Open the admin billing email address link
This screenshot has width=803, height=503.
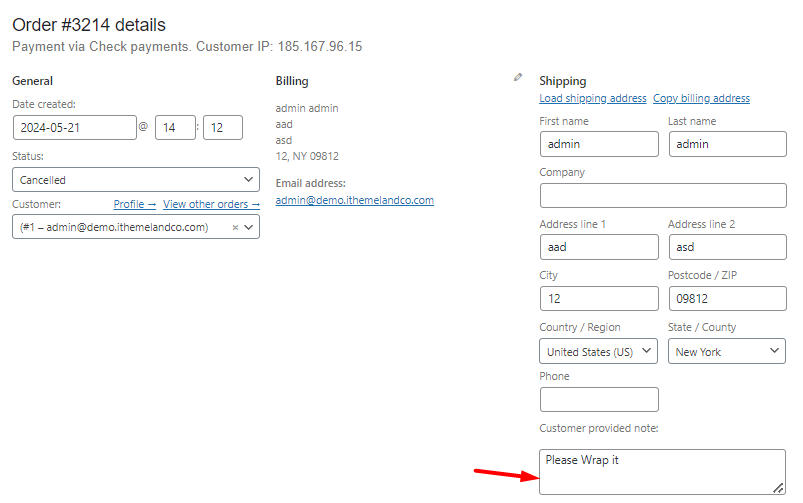354,200
